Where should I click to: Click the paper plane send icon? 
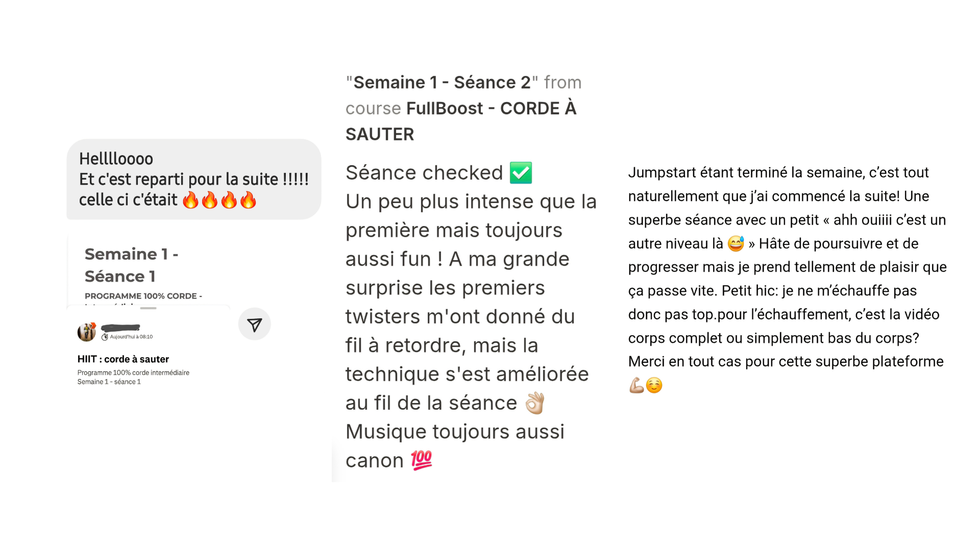254,324
